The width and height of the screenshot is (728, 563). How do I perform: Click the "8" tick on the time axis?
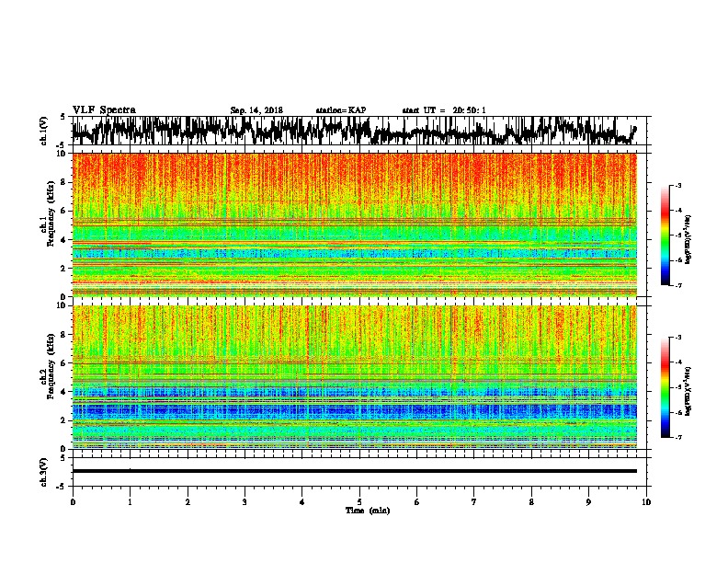[531, 502]
